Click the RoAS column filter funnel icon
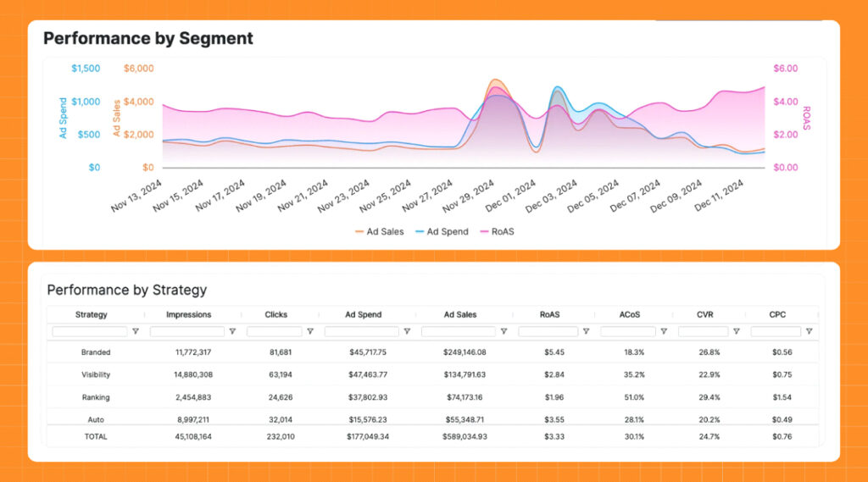Image resolution: width=868 pixels, height=482 pixels. pos(585,332)
